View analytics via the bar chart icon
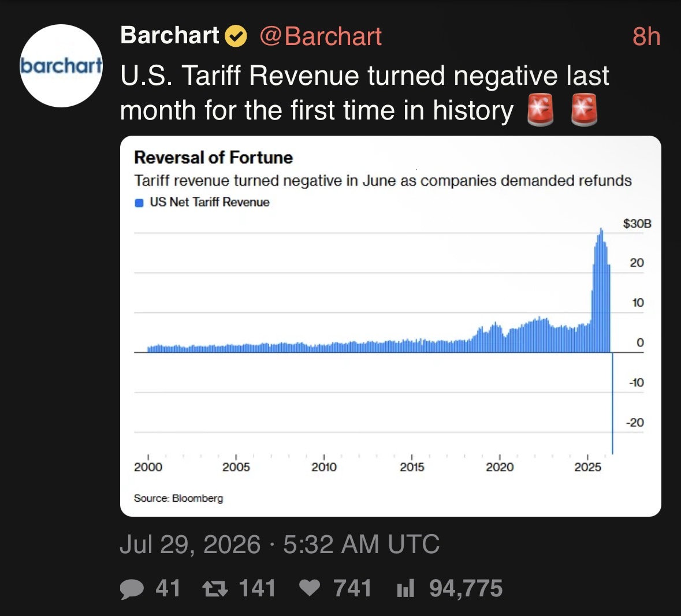681x616 pixels. [405, 588]
